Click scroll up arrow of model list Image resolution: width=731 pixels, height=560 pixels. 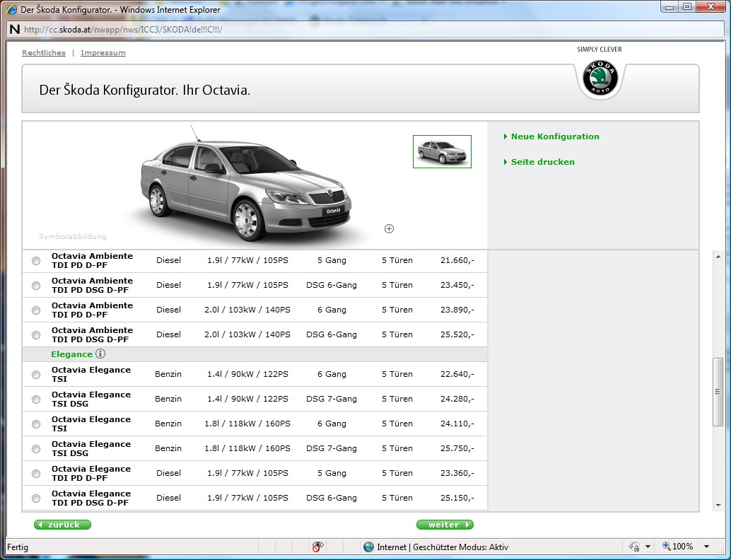tap(718, 257)
